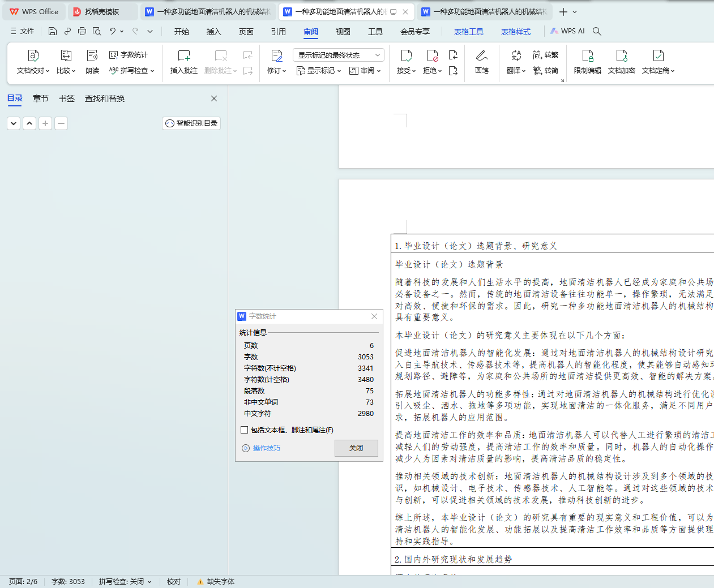Click heading 2. 国内外研究现状和发展趋势
The image size is (714, 588).
(453, 559)
